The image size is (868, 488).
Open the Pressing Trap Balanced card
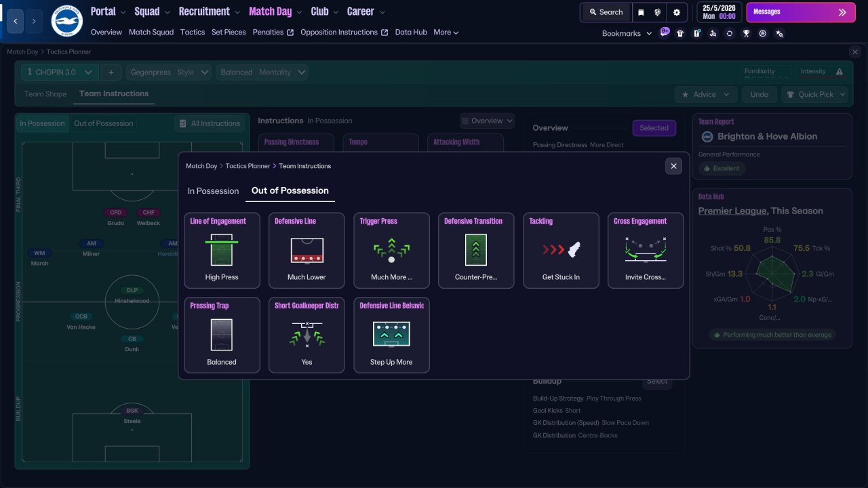[x=222, y=335]
